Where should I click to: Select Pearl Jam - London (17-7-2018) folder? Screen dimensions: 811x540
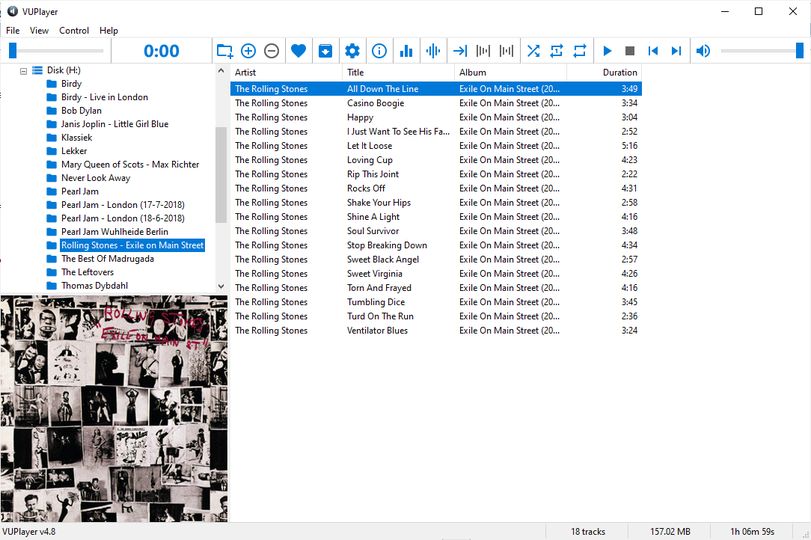click(x=123, y=205)
